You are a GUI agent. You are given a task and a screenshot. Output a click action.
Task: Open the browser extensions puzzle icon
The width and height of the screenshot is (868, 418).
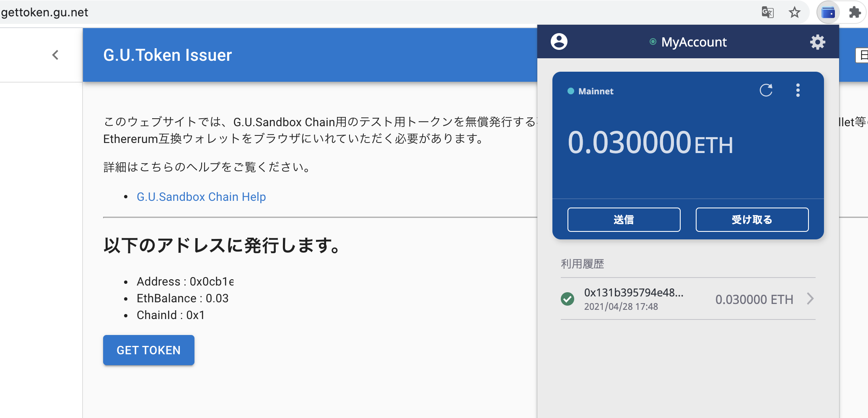[855, 13]
